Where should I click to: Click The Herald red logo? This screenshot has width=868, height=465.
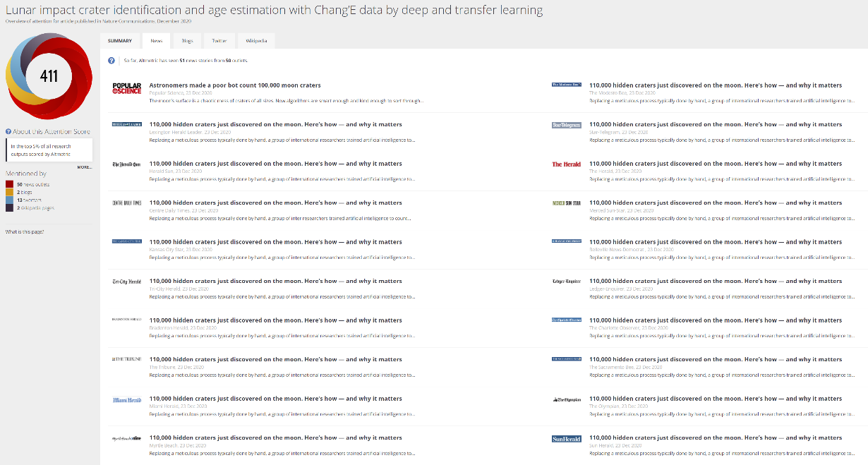click(566, 164)
